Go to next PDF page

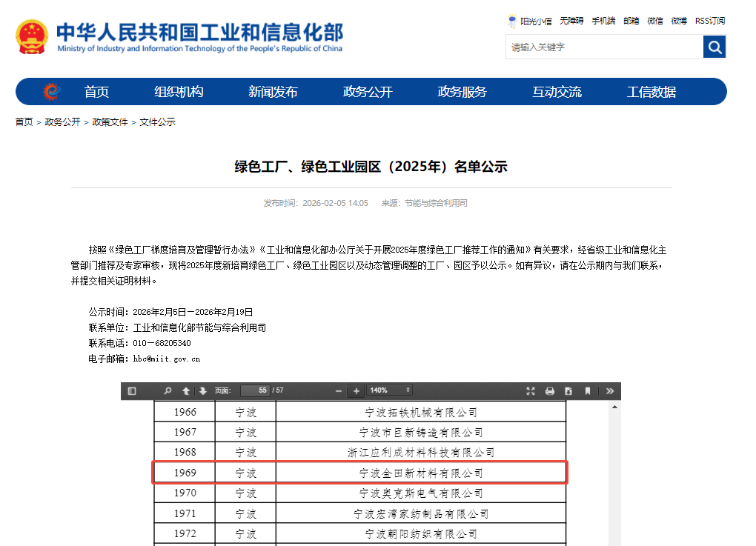coord(202,390)
